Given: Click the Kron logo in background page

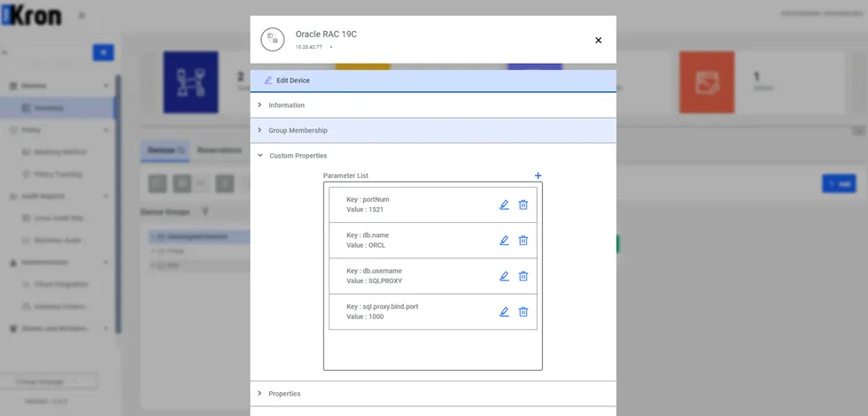Looking at the screenshot, I should tap(31, 15).
